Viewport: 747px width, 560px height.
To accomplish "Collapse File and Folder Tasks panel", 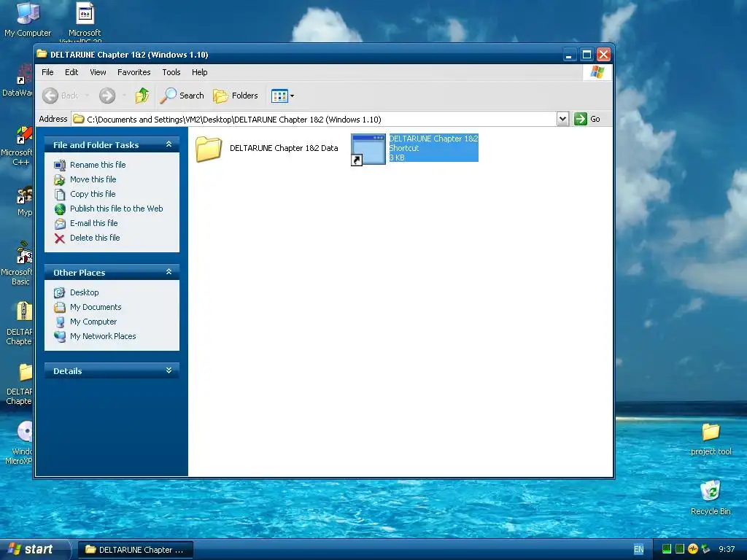I will point(169,144).
